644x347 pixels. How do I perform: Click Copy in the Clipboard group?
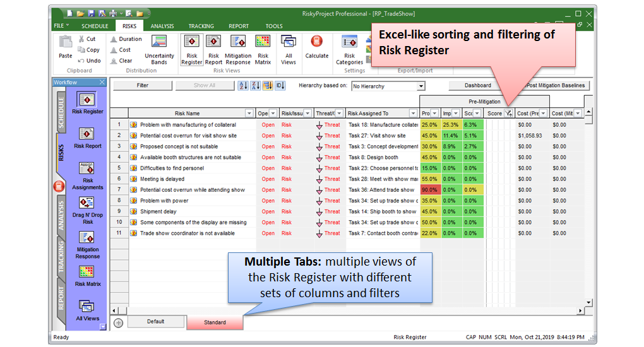click(x=89, y=50)
